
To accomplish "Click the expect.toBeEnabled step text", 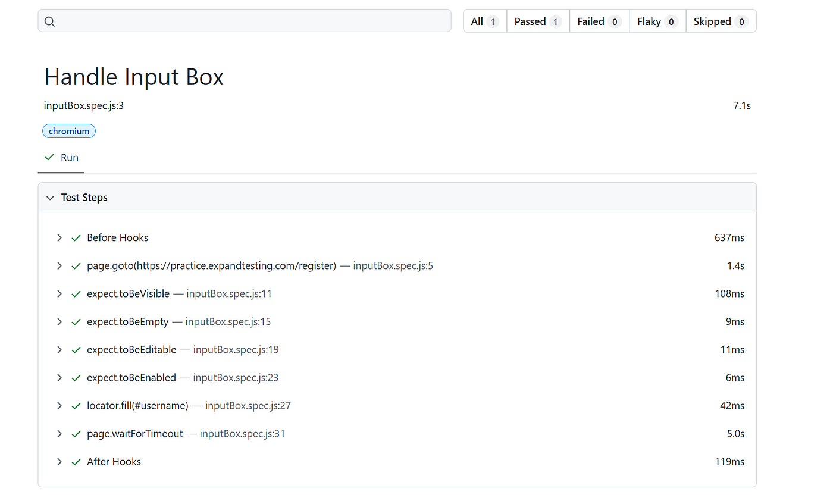I will pyautogui.click(x=131, y=378).
